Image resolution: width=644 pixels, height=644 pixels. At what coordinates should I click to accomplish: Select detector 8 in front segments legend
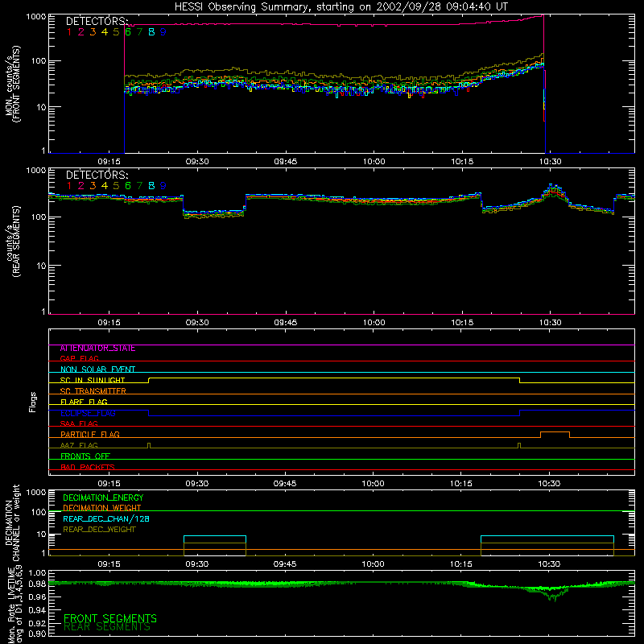[x=151, y=32]
